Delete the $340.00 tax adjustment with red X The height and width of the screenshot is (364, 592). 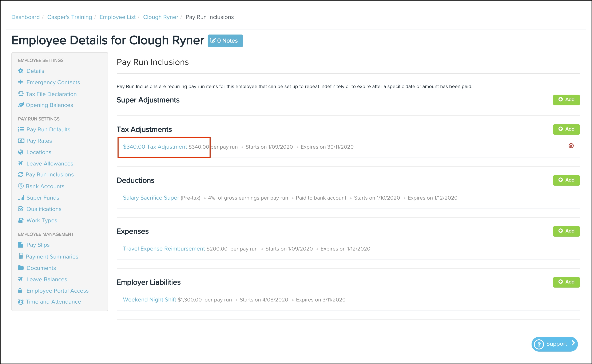[x=571, y=146]
